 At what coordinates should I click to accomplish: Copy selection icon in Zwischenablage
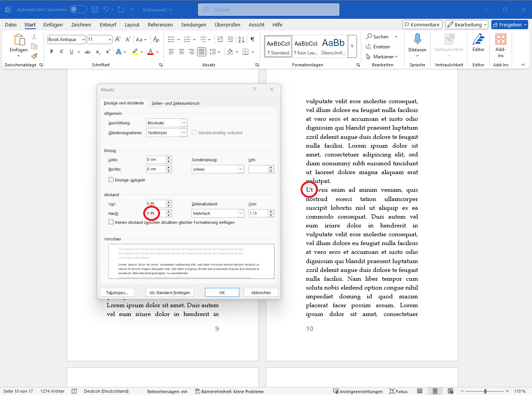(x=34, y=46)
